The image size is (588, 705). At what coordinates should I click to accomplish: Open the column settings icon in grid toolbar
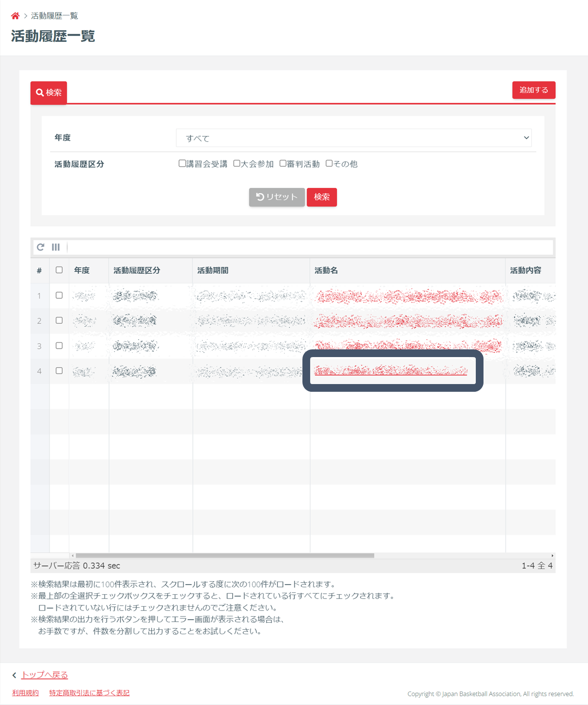56,247
